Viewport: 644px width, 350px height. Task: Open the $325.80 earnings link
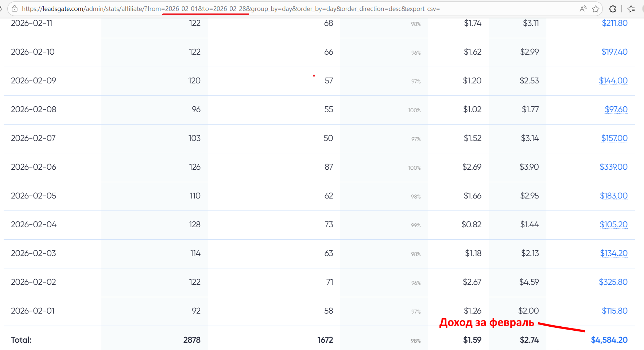(613, 282)
